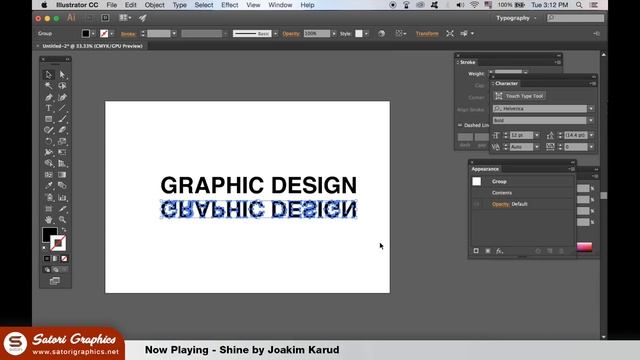640x360 pixels.
Task: Click Add New Effect fx icon
Action: (x=499, y=251)
